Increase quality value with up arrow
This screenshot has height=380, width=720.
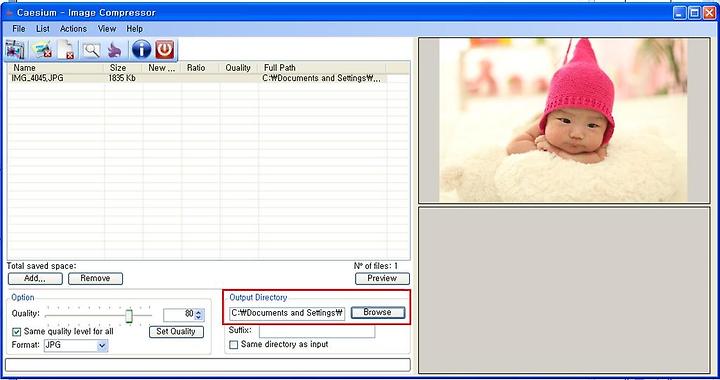198,312
